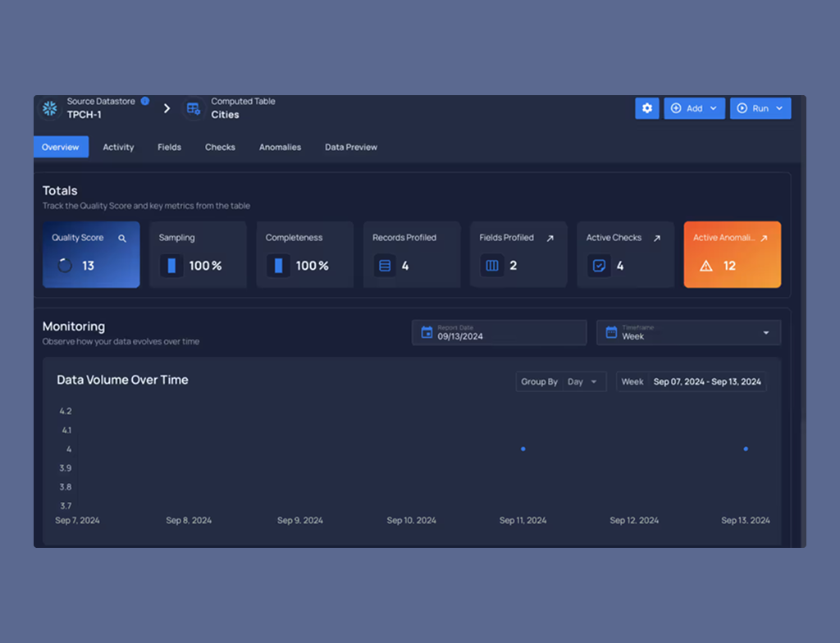This screenshot has width=840, height=643.
Task: Expand the Add button dropdown arrow
Action: pyautogui.click(x=714, y=108)
